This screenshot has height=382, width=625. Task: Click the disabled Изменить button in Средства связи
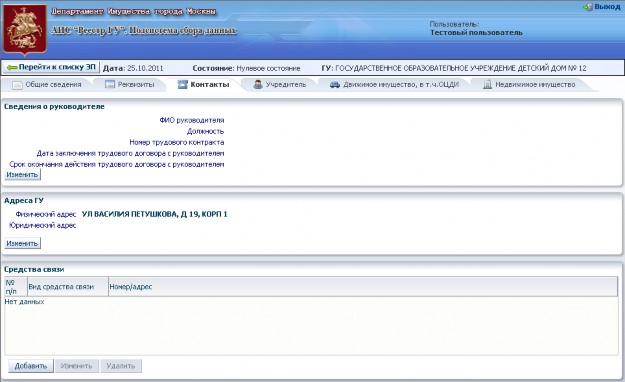click(x=77, y=366)
